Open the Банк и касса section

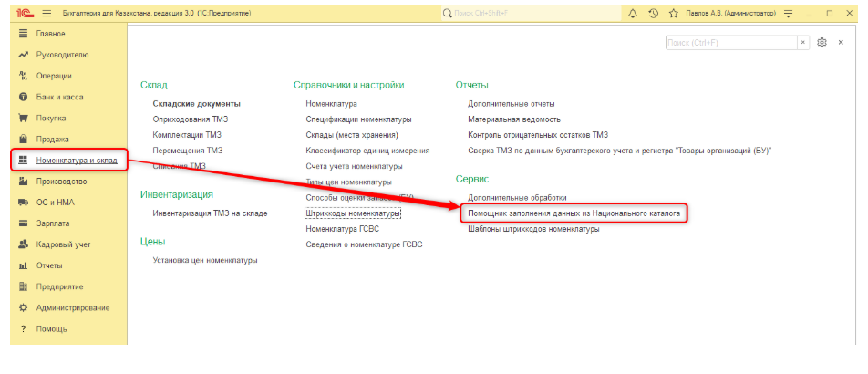tap(60, 97)
